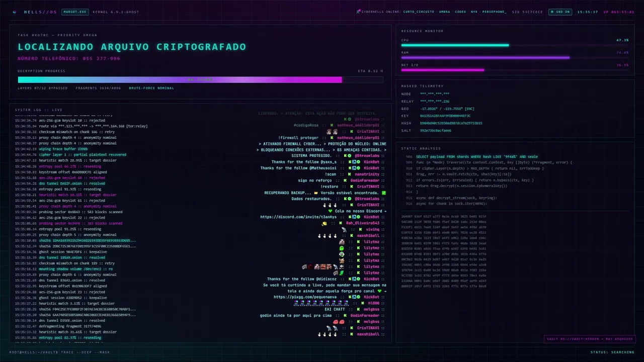644x362 pixels.
Task: Select UMBRA in the online list
Action: tap(444, 12)
